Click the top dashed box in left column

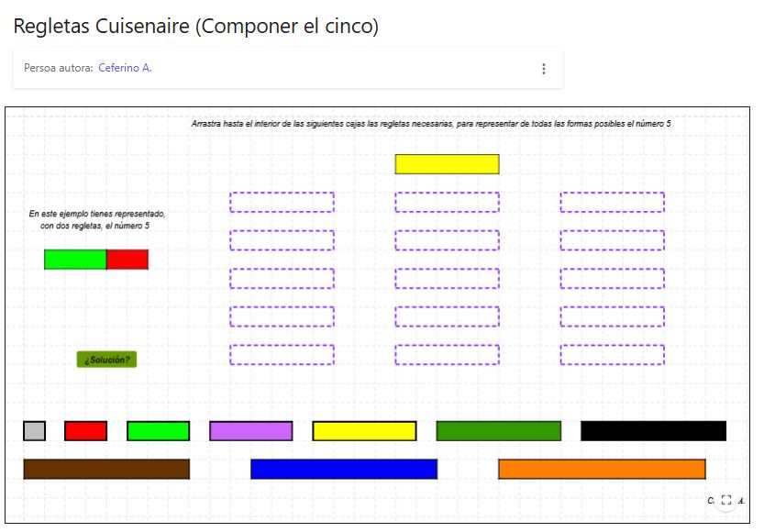[283, 203]
